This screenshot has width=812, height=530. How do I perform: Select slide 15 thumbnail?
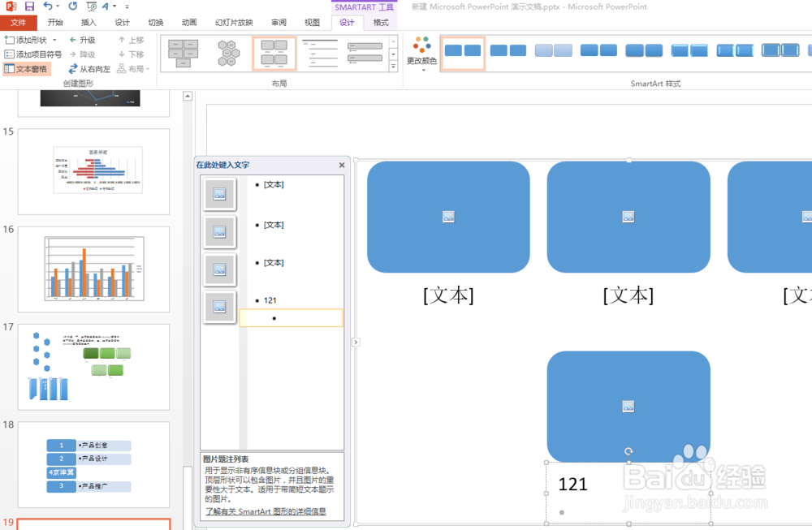tap(93, 171)
